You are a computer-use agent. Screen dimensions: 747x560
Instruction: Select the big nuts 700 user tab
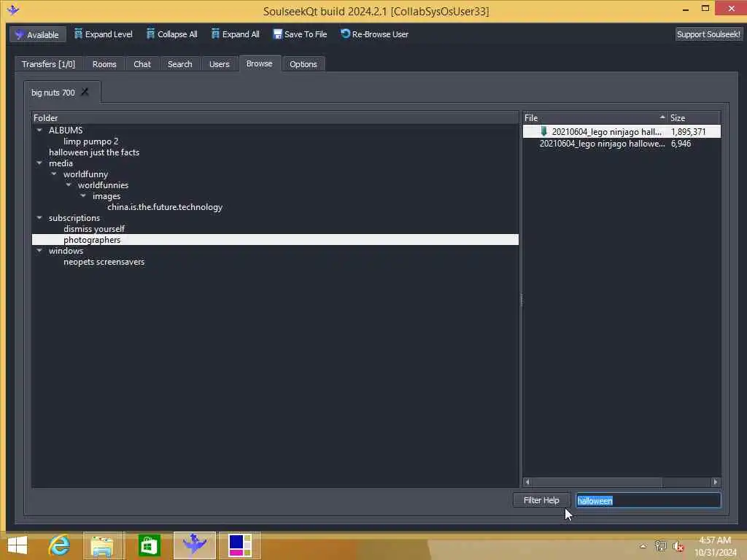tap(53, 93)
